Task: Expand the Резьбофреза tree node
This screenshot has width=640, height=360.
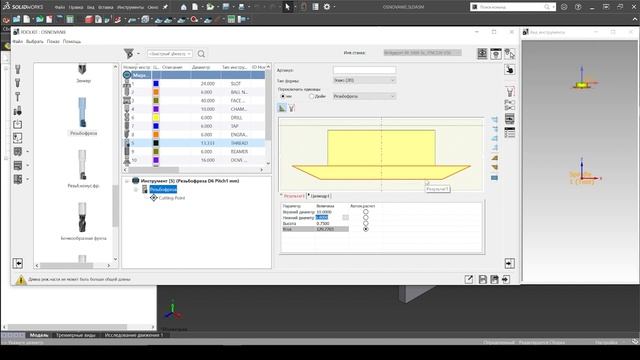Action: click(x=136, y=189)
